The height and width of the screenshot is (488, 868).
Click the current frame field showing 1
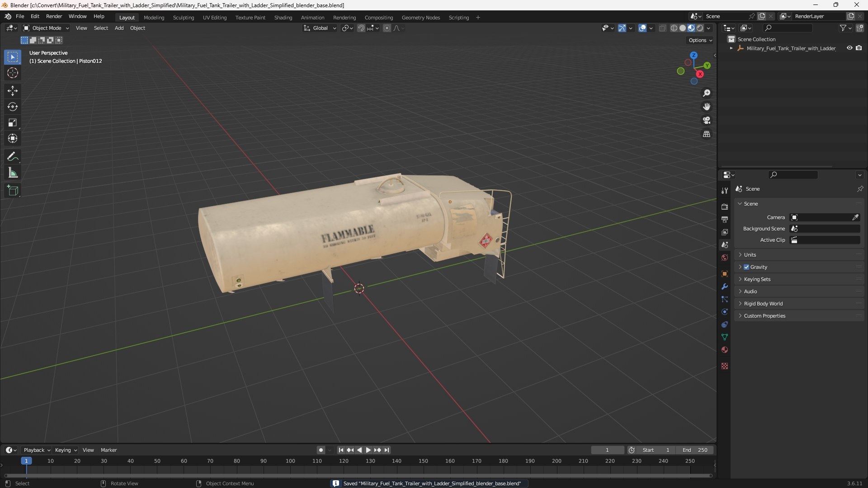click(x=607, y=450)
